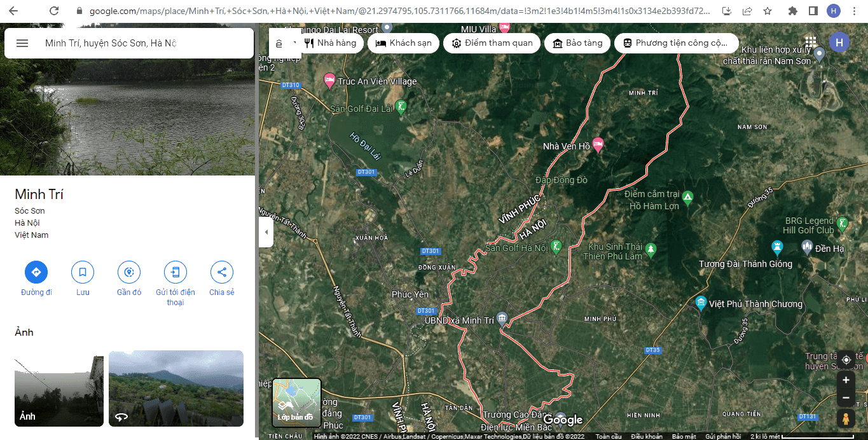Click Khu Sinh Thái Thiên Phú Lâm marker
Image resolution: width=868 pixels, height=440 pixels.
click(650, 249)
